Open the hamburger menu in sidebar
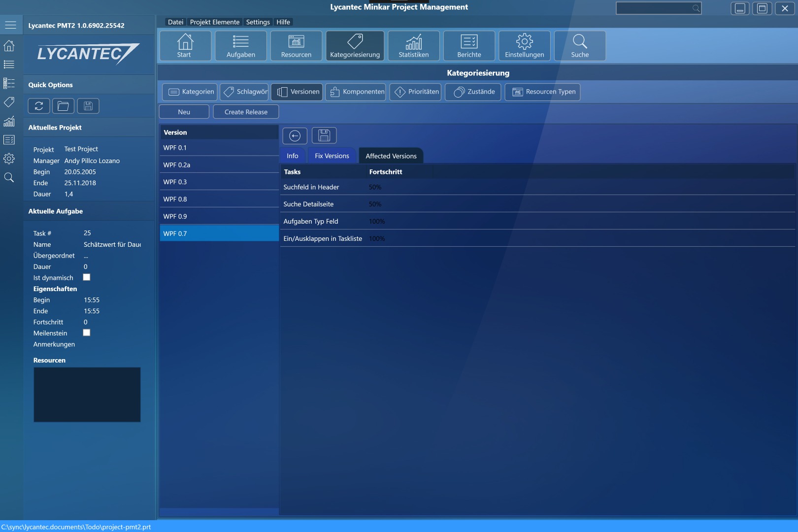798x532 pixels. pyautogui.click(x=10, y=25)
